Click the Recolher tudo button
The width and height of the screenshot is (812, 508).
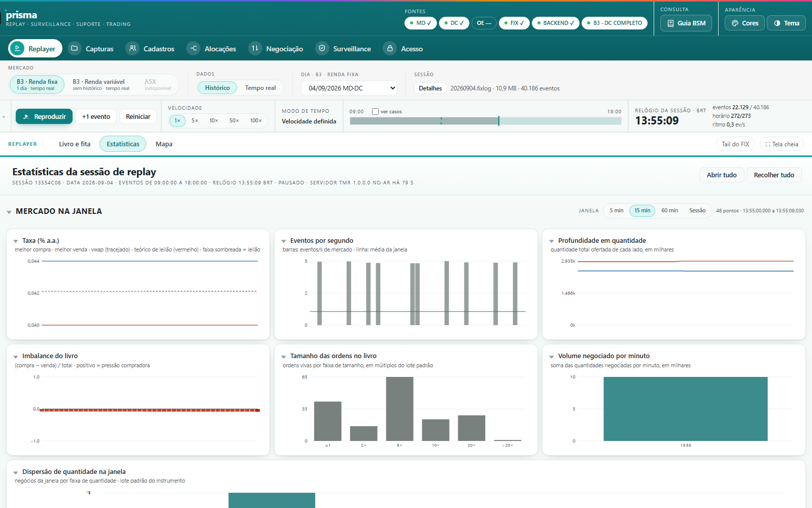[x=774, y=175]
